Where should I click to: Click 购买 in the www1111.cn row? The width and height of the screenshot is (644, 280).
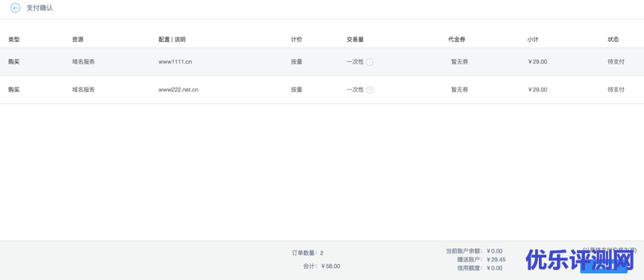tap(14, 62)
